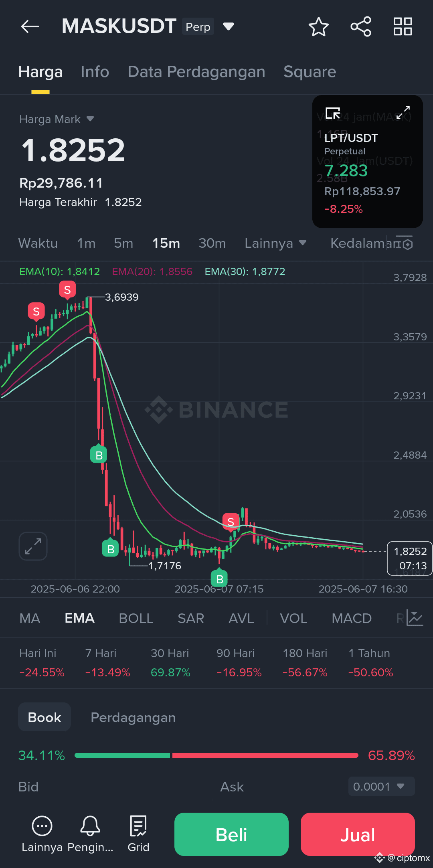Open the four-square layout grid icon
Viewport: 433px width, 868px height.
coord(403,27)
